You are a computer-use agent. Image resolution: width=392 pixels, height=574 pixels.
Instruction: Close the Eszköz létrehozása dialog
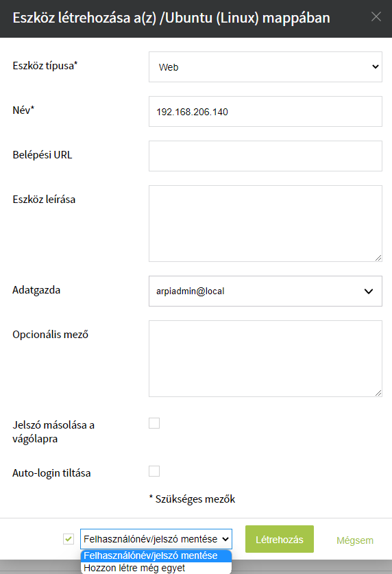click(x=376, y=16)
